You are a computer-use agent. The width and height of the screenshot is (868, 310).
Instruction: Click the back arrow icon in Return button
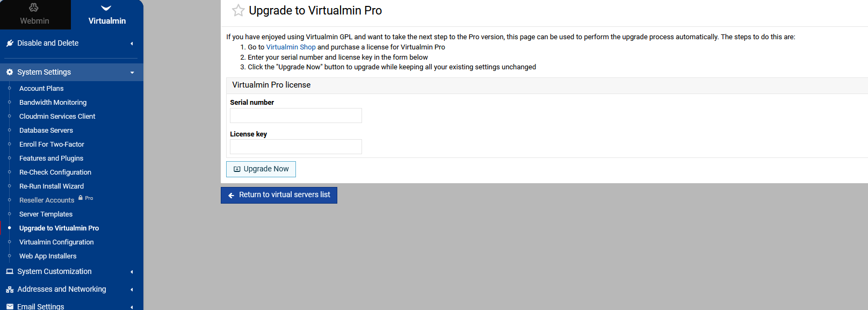pyautogui.click(x=231, y=195)
